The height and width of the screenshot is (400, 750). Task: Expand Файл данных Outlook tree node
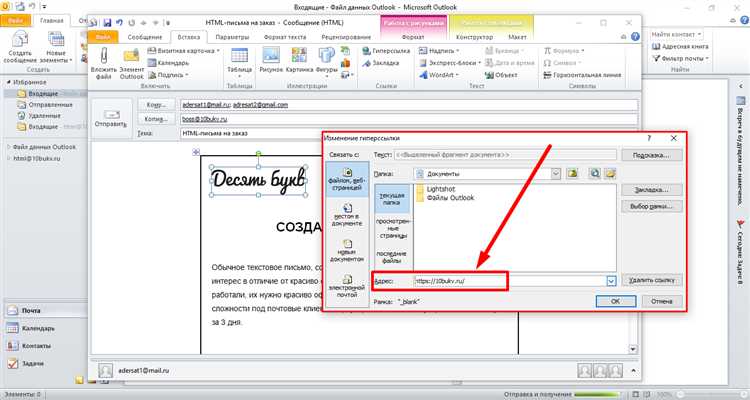pos(9,147)
